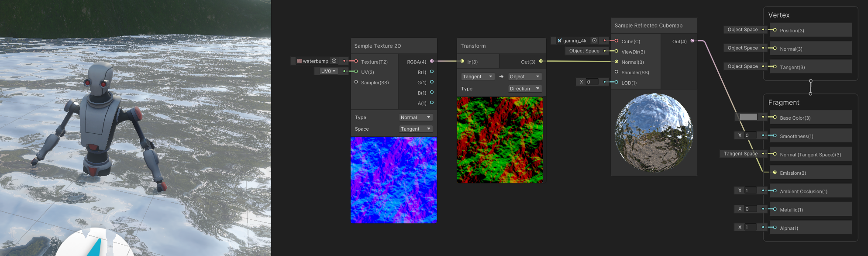Click the ViewDir(3) input port
868x256 pixels.
(617, 51)
